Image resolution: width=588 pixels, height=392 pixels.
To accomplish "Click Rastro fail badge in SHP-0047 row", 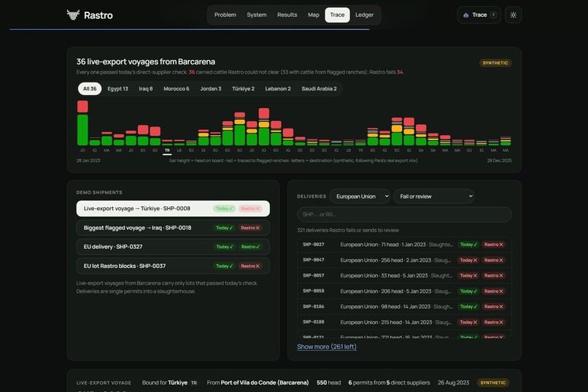I will 493,260.
